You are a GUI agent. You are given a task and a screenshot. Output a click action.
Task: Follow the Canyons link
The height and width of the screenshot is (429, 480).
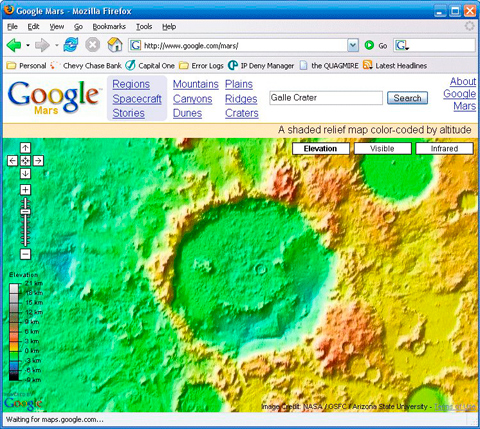193,99
